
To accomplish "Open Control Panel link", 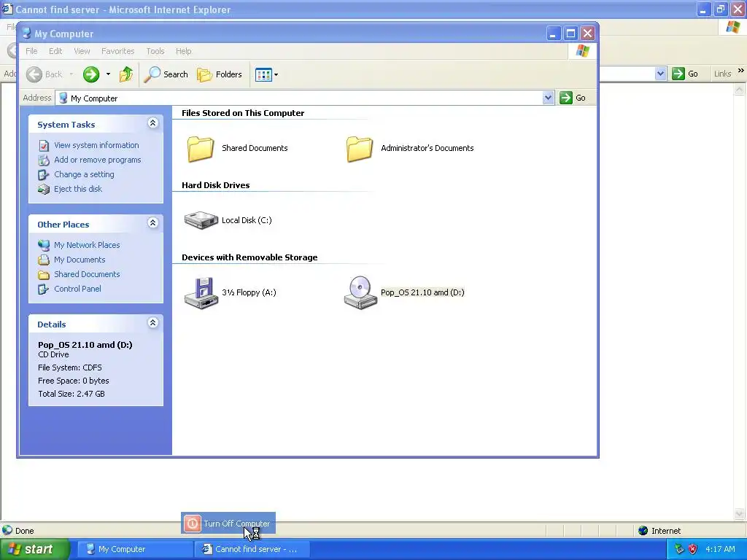I will 77,289.
